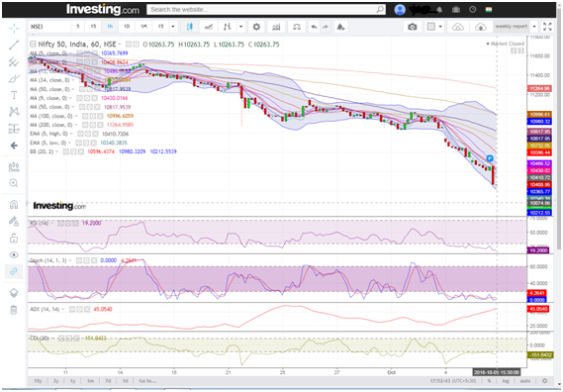Click the left sidebar back arrow
The width and height of the screenshot is (563, 392).
(x=14, y=146)
